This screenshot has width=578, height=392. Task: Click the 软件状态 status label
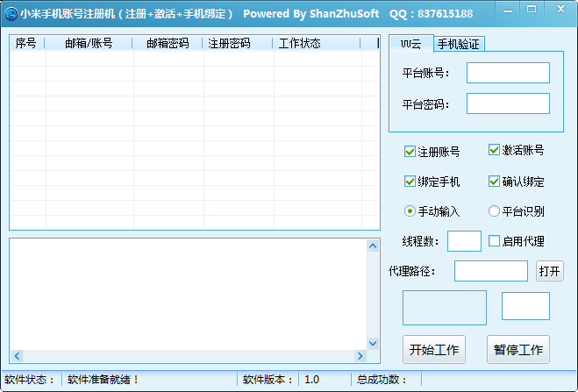click(x=30, y=380)
